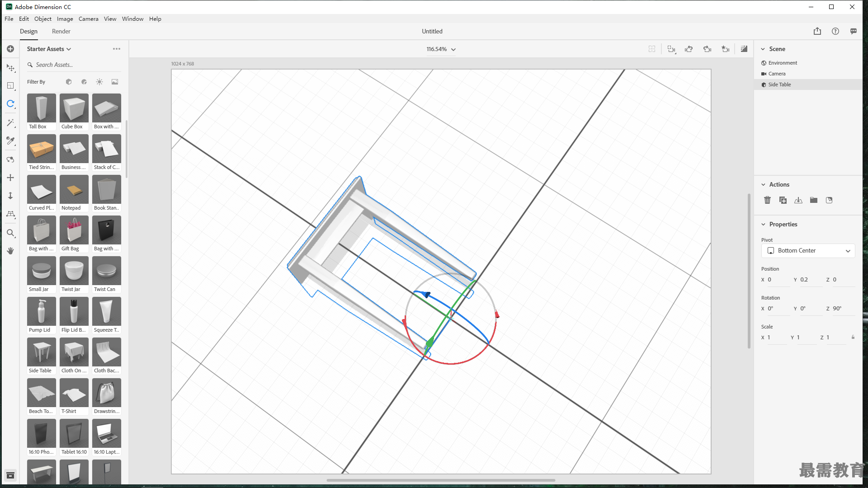The image size is (868, 488).
Task: Select the Zoom magnifier tool
Action: tap(10, 233)
